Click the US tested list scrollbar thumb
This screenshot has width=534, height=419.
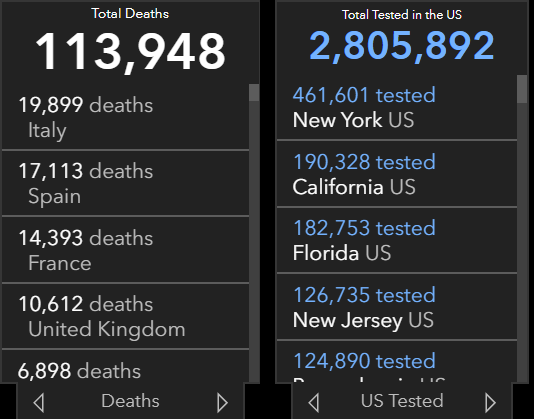click(522, 89)
